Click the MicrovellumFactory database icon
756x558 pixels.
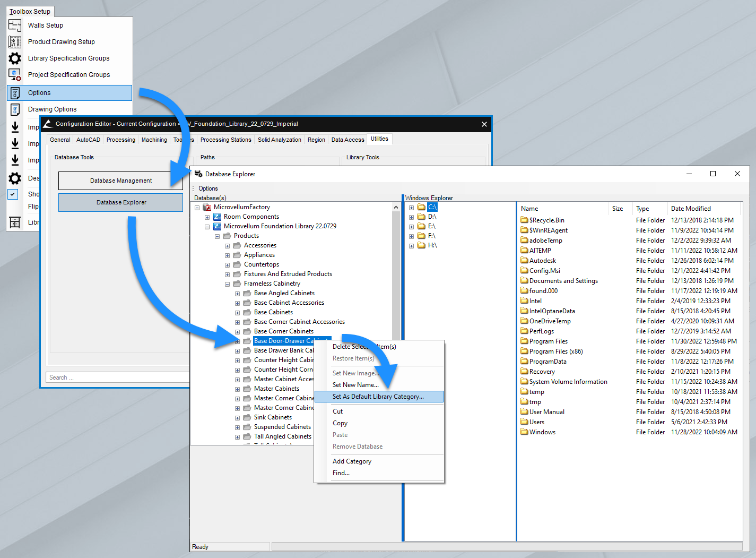tap(207, 207)
